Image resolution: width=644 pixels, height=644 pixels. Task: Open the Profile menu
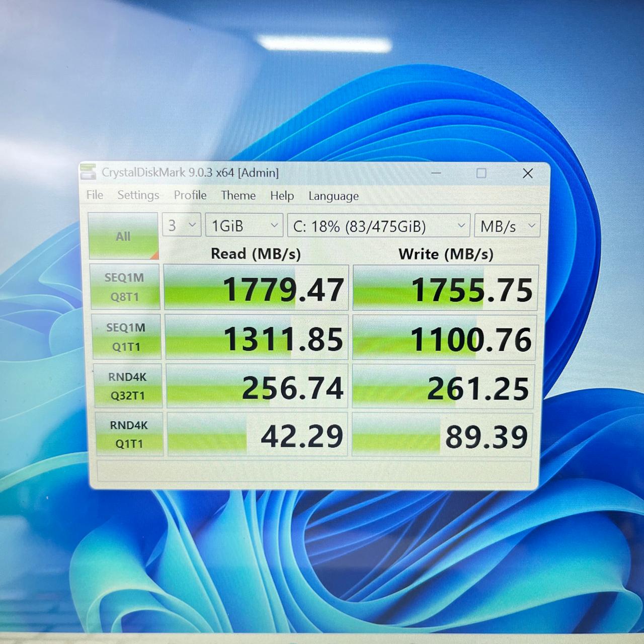pyautogui.click(x=190, y=195)
